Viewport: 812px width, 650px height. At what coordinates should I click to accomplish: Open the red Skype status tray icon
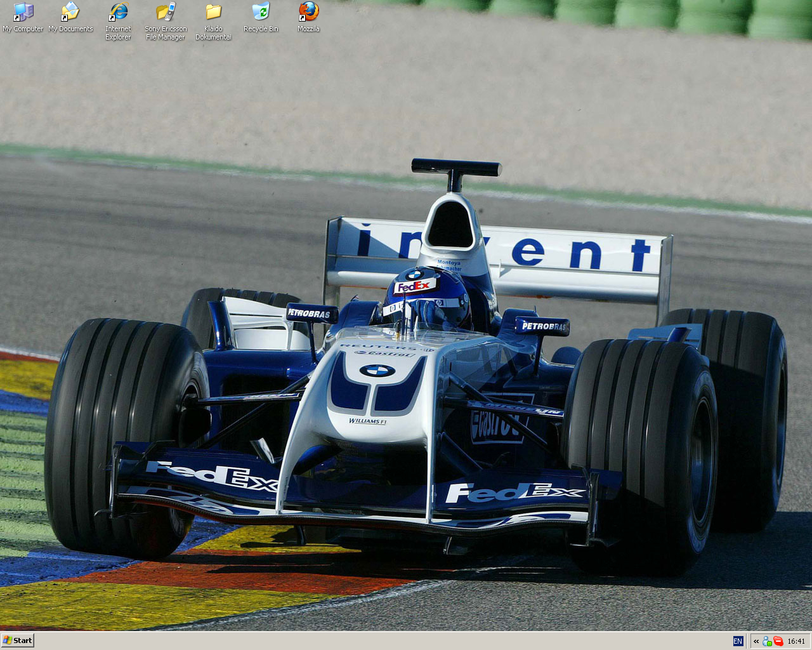778,641
